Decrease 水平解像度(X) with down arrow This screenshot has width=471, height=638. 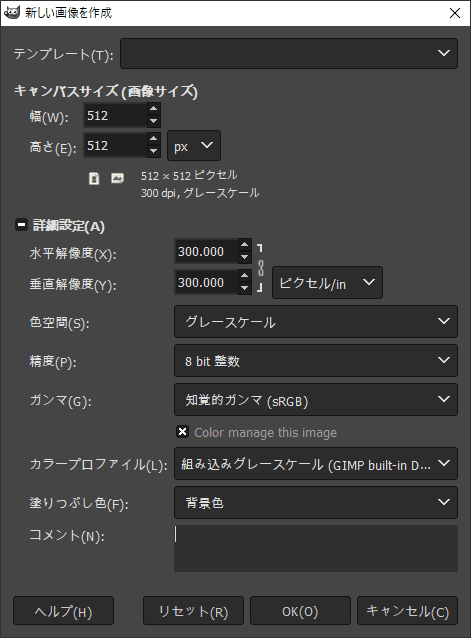tap(244, 257)
